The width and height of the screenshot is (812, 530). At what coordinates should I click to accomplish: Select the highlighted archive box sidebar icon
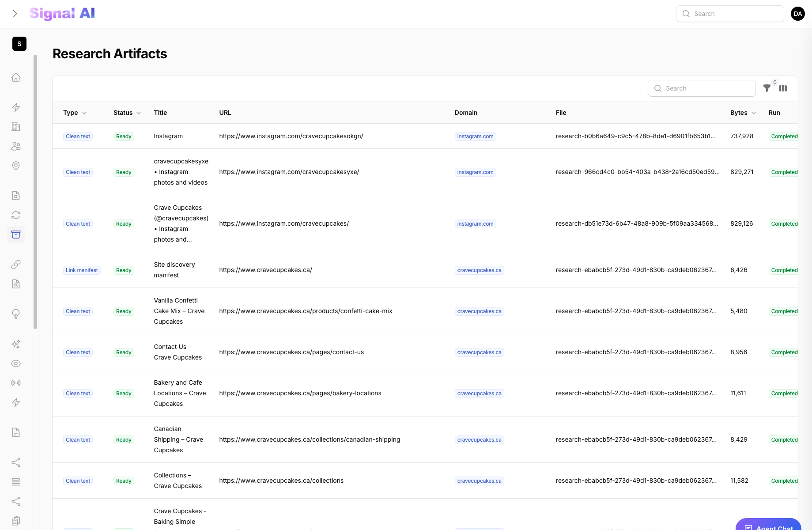click(16, 235)
